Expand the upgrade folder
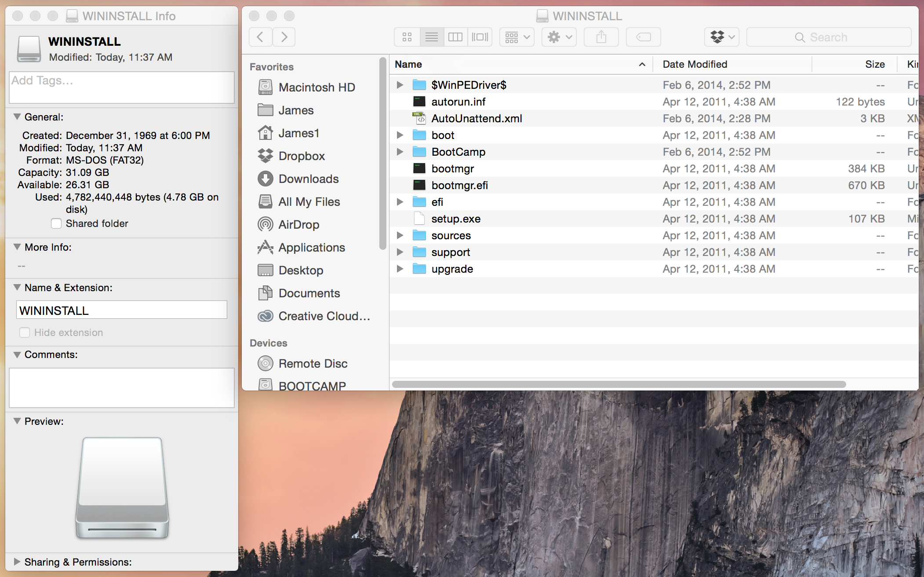Screen dimensions: 924x577 coord(400,269)
